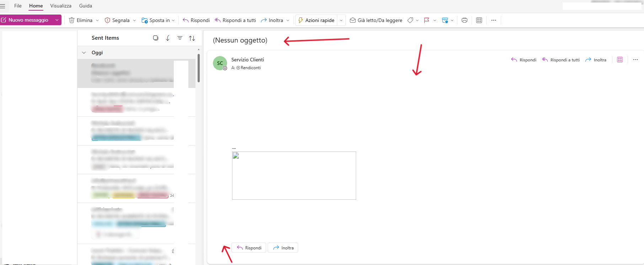Click the top toolbar apps grid icon

pos(479,20)
